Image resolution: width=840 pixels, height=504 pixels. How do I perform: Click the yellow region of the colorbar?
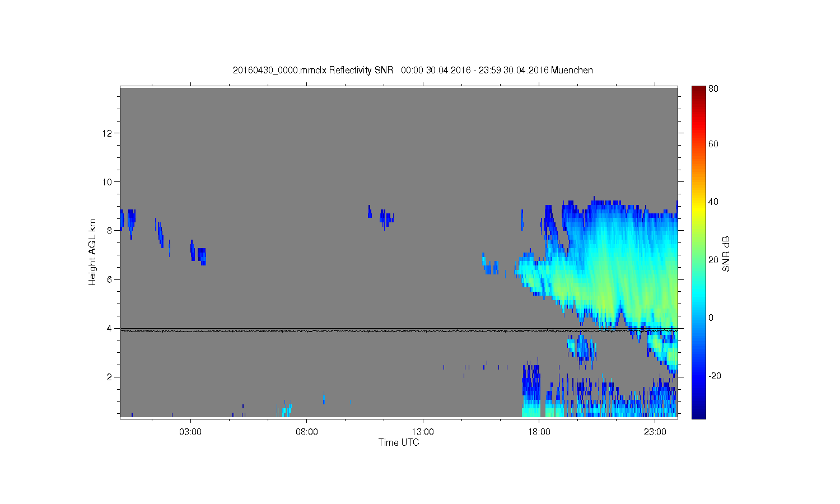(698, 210)
